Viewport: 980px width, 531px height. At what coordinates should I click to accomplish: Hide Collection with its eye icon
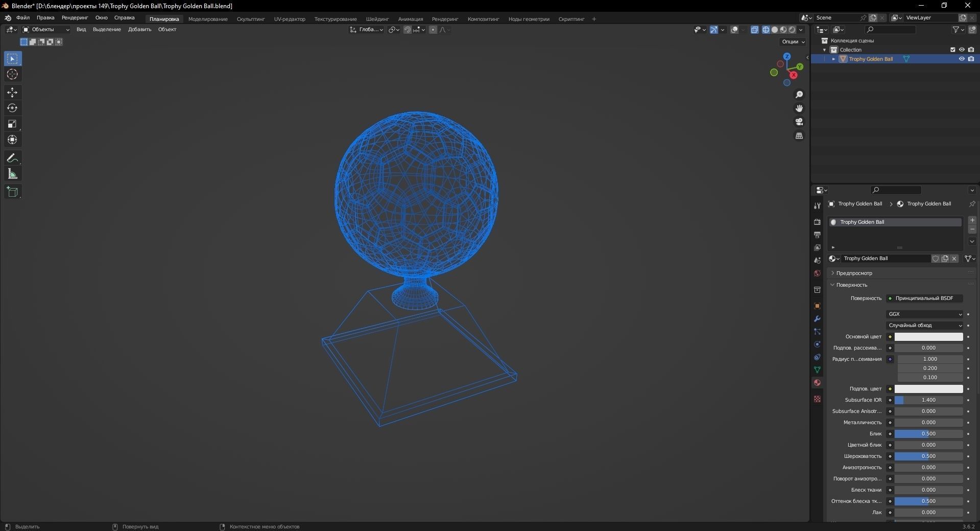tap(962, 50)
